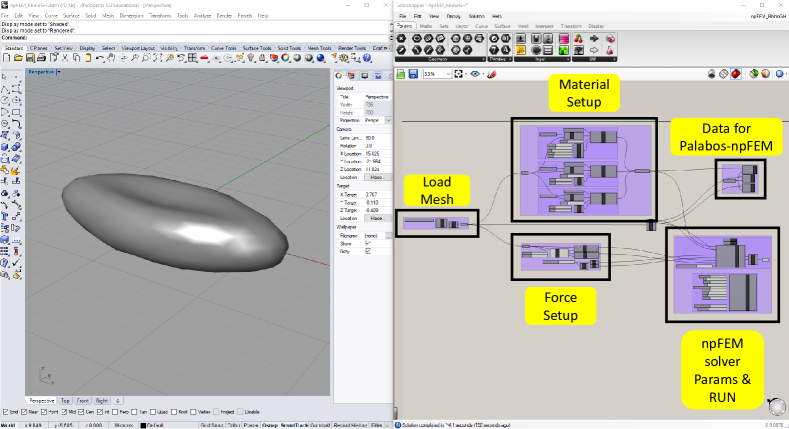Viewport: 789px width, 429px height.
Task: Expand the Util panel in Grasshopper ribbon
Action: (x=614, y=59)
